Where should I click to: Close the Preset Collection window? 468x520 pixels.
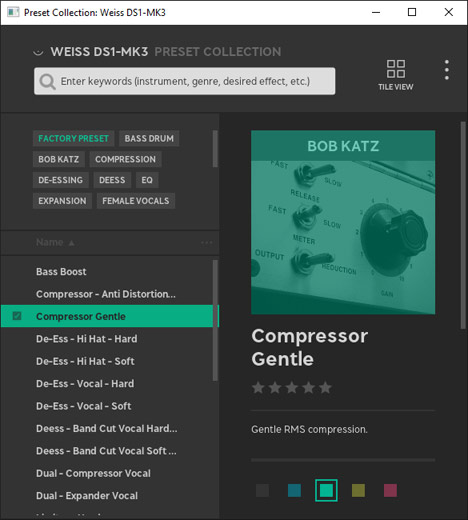point(449,13)
